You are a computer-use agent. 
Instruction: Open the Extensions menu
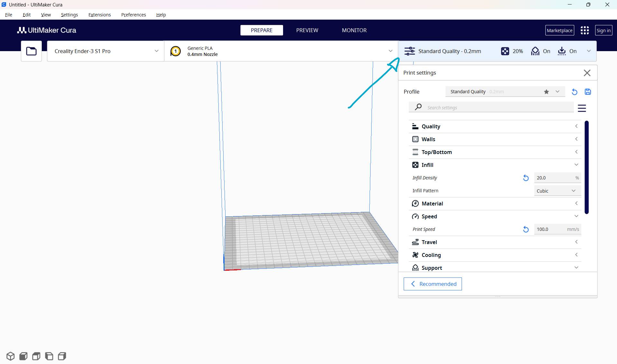pyautogui.click(x=100, y=15)
